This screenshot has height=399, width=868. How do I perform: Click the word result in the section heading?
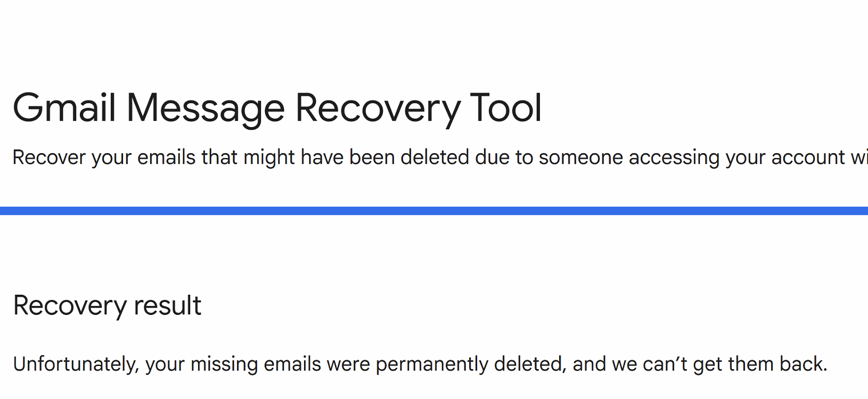coord(167,305)
